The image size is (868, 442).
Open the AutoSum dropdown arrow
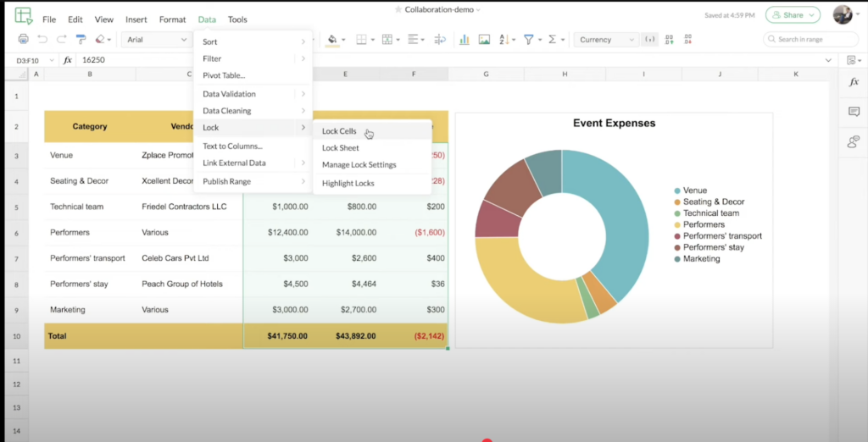(563, 40)
